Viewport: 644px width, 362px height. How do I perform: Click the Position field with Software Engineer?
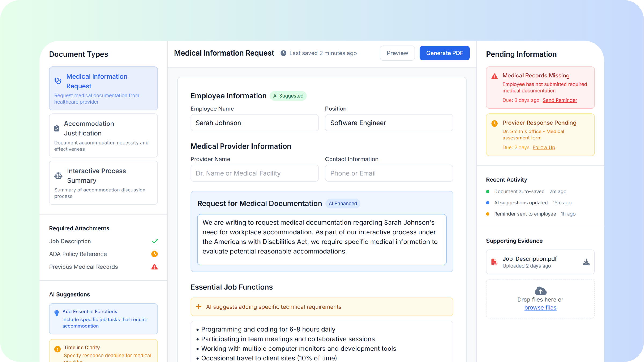pos(389,123)
